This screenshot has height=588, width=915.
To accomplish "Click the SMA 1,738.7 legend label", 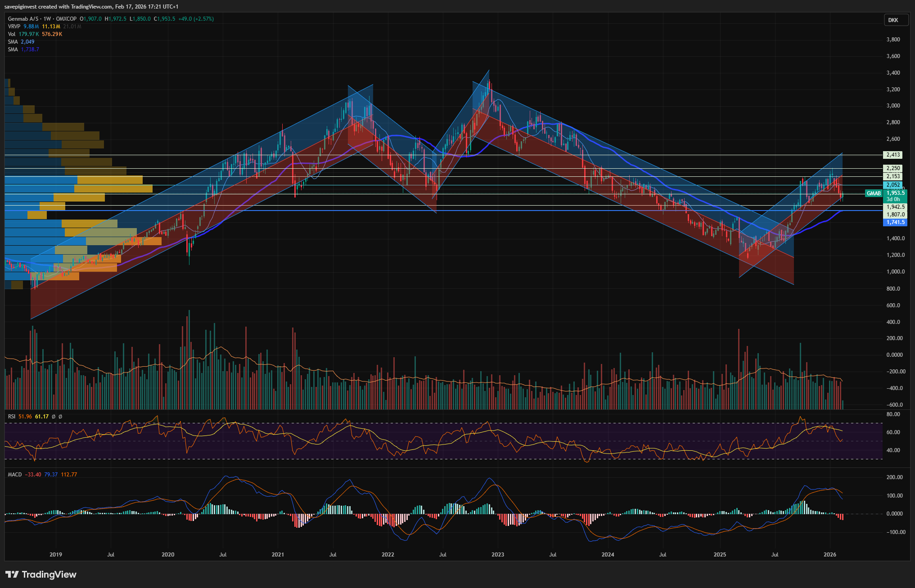I will [13, 49].
